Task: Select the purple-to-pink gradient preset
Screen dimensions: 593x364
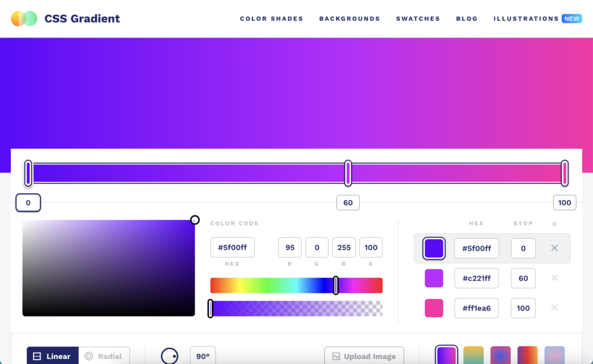Action: pyautogui.click(x=446, y=355)
